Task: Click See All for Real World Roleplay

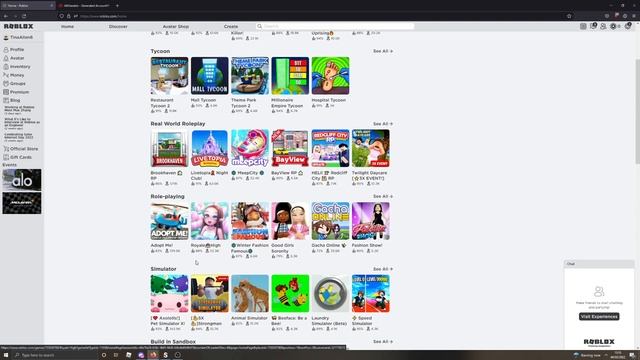Action: pos(383,124)
